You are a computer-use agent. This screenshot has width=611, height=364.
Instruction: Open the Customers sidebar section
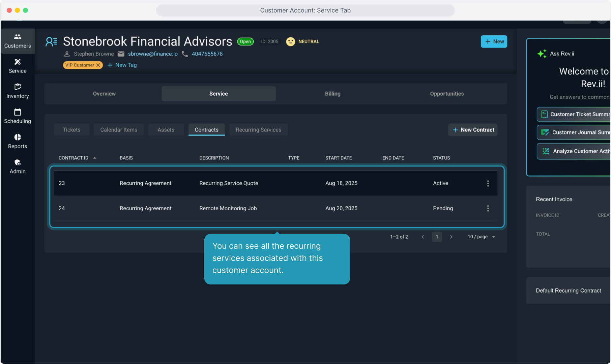click(18, 41)
